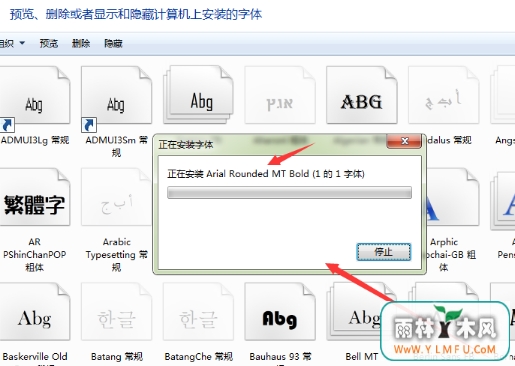Select the Arabic Typesetting font icon
This screenshot has height=366, width=515.
[116, 197]
